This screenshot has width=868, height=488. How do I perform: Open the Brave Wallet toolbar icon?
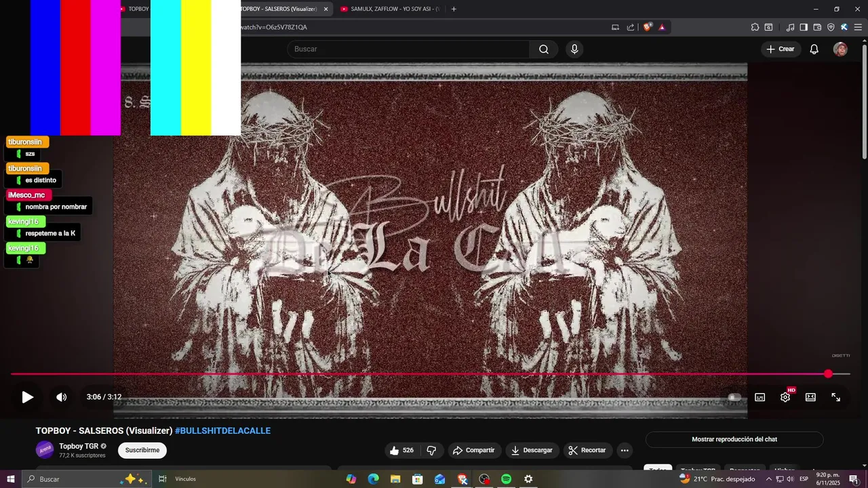(x=817, y=27)
